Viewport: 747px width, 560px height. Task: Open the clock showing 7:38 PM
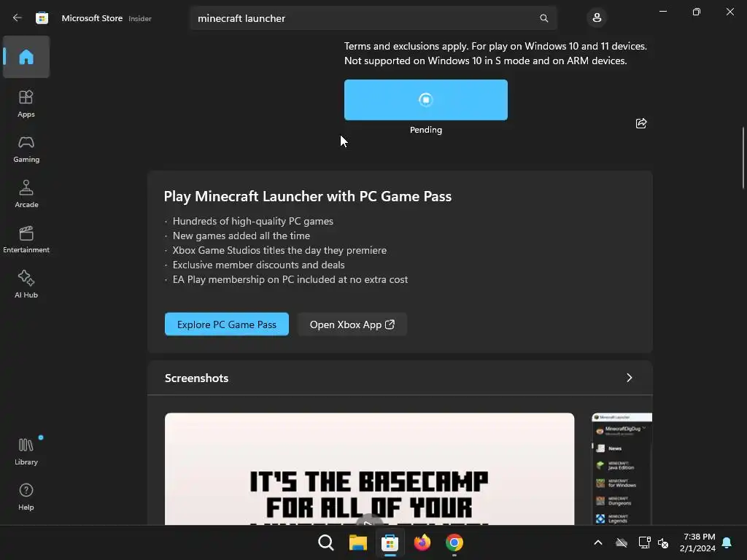698,542
